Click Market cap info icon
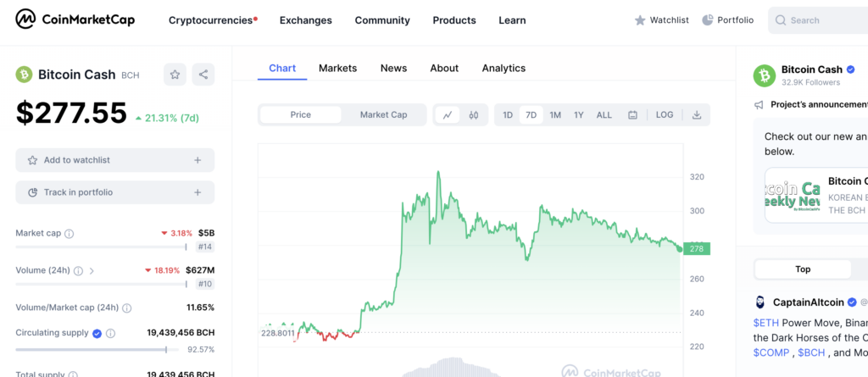 tap(70, 234)
